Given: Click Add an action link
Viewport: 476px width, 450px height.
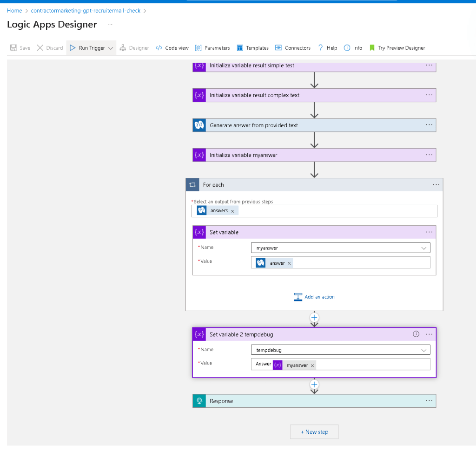Looking at the screenshot, I should pyautogui.click(x=314, y=297).
